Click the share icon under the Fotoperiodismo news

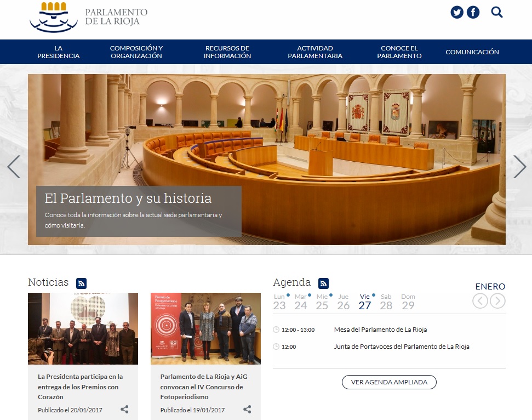[248, 409]
